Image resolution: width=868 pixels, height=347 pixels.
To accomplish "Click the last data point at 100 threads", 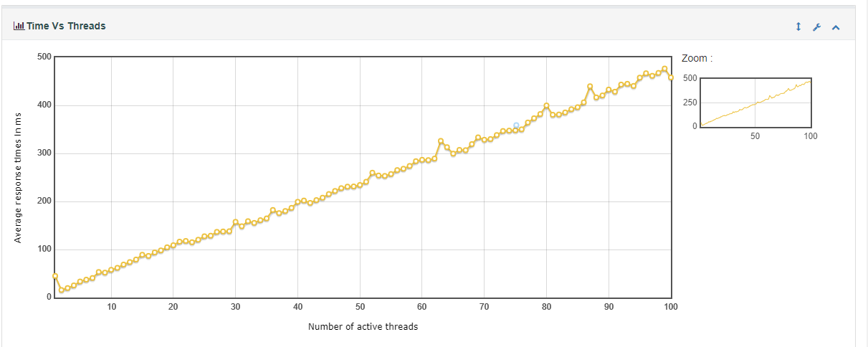I will point(671,77).
